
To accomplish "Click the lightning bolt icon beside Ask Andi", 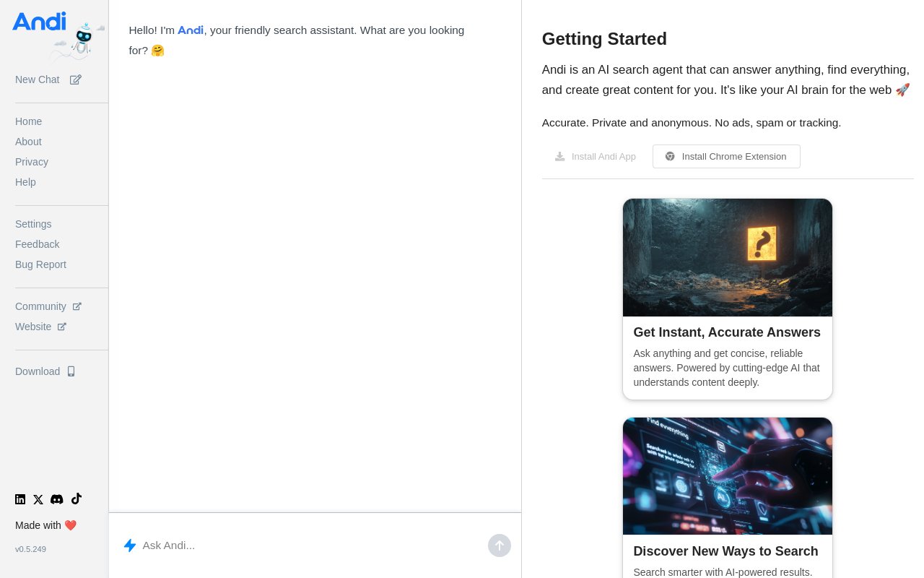I will [x=130, y=545].
